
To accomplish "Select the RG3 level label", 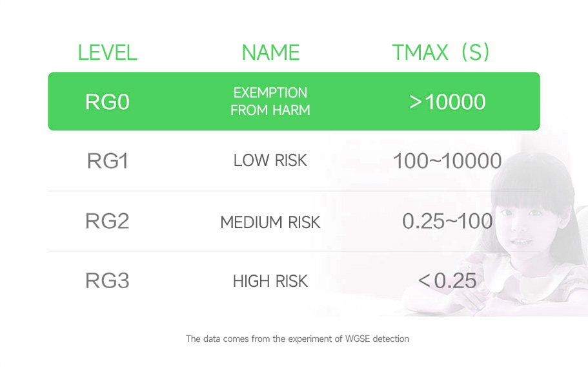I will tap(107, 280).
